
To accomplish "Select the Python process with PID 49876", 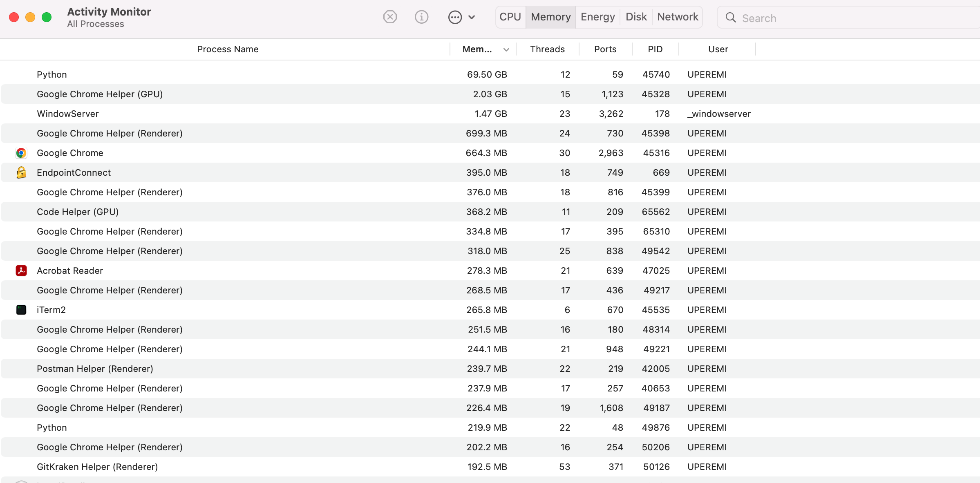I will pos(490,428).
